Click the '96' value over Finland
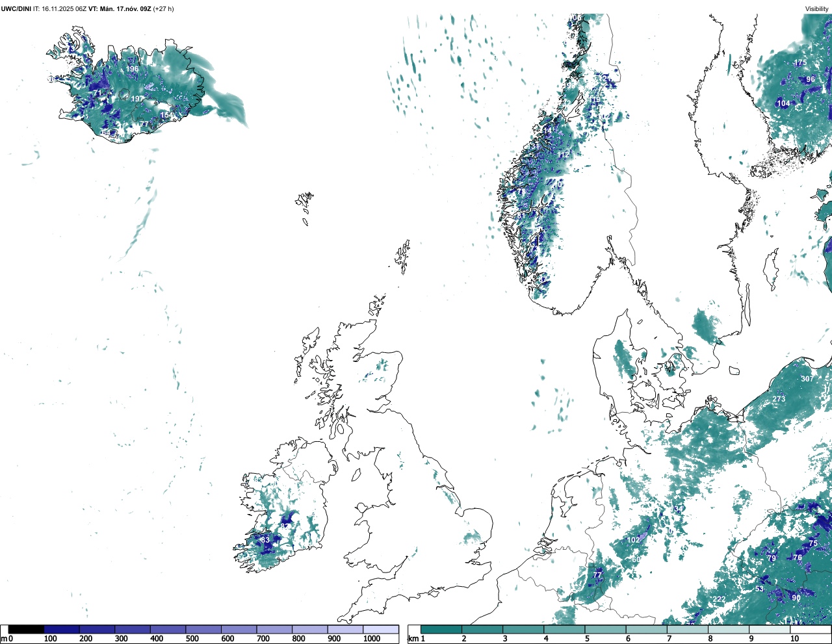This screenshot has height=644, width=832. click(x=811, y=79)
